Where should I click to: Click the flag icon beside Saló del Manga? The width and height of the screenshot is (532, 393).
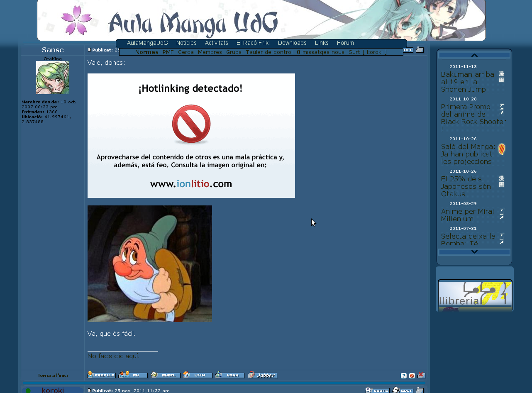click(502, 149)
